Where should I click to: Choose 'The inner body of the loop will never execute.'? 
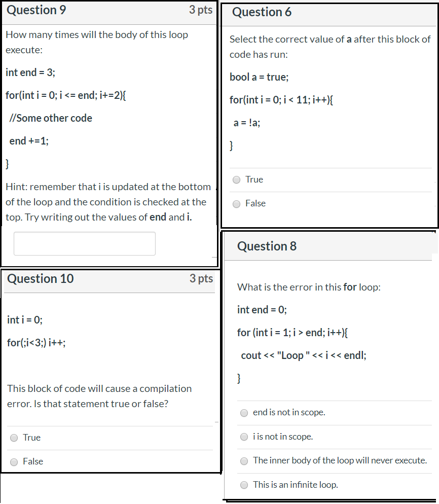click(x=244, y=460)
